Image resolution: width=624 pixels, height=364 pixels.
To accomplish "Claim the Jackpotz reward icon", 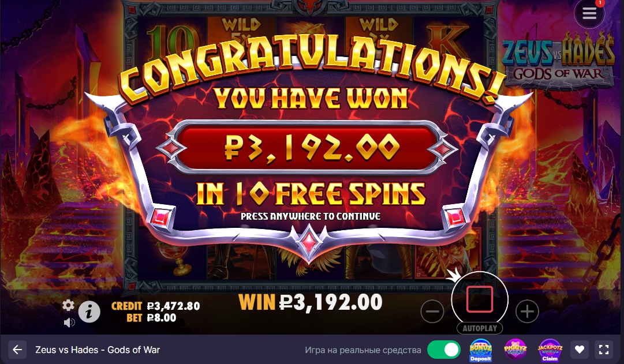I will pos(550,350).
